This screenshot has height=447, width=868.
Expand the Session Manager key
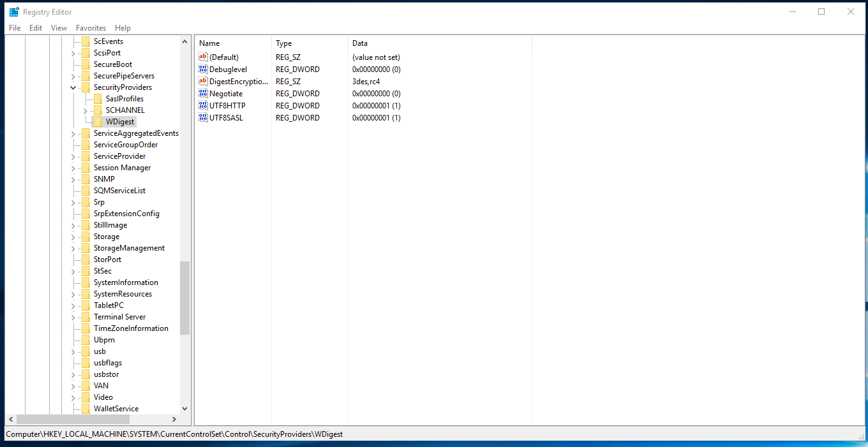(73, 168)
